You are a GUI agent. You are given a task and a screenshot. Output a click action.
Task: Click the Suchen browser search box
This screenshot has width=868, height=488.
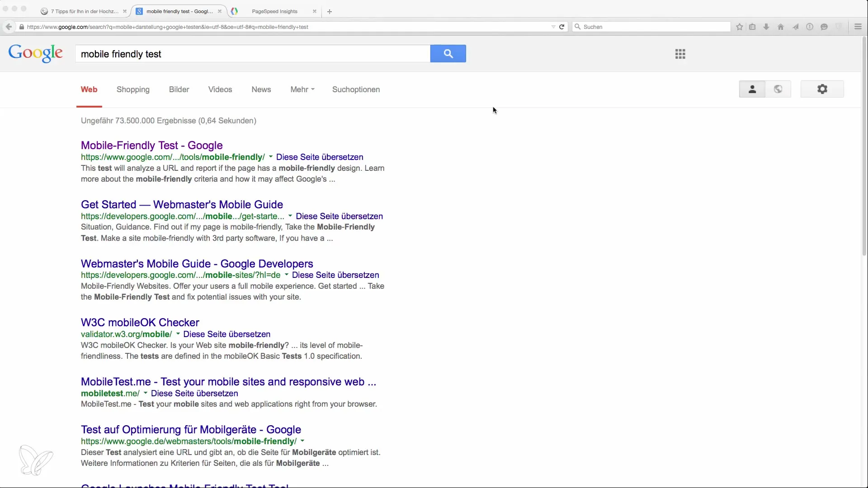(x=651, y=27)
